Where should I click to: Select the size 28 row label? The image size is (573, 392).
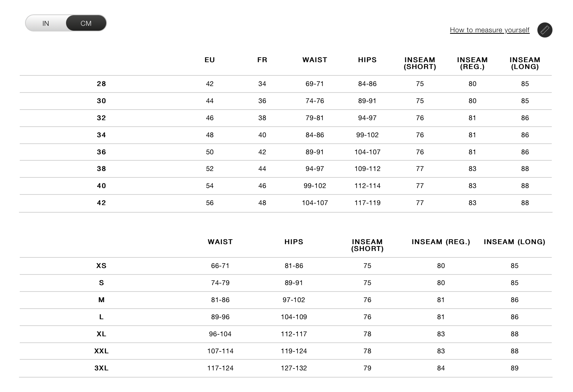point(101,84)
